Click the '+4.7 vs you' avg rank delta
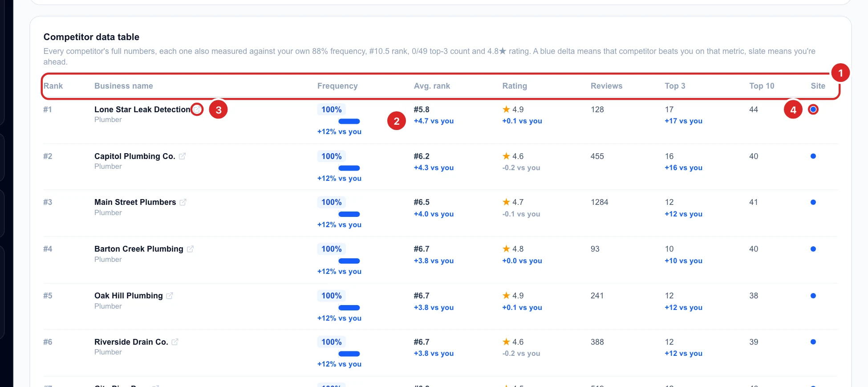Viewport: 868px width, 387px height. [434, 121]
